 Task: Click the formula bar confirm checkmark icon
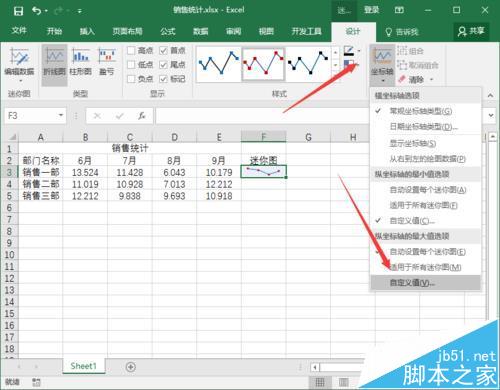119,116
